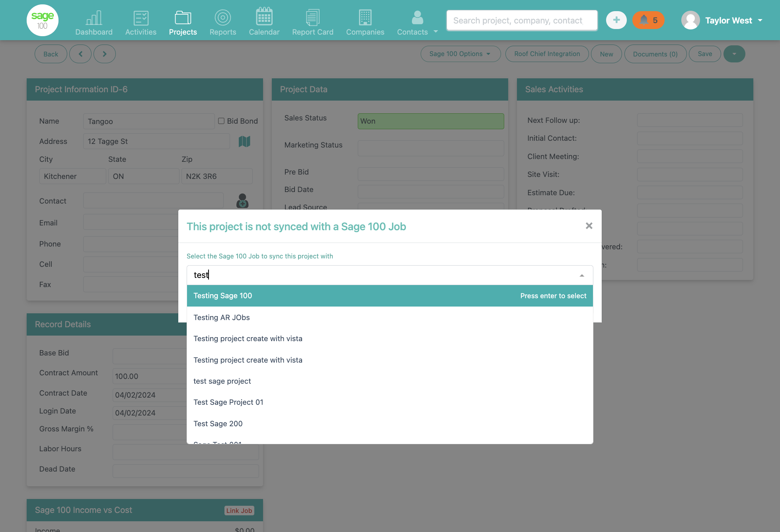Click the New button

pos(606,54)
